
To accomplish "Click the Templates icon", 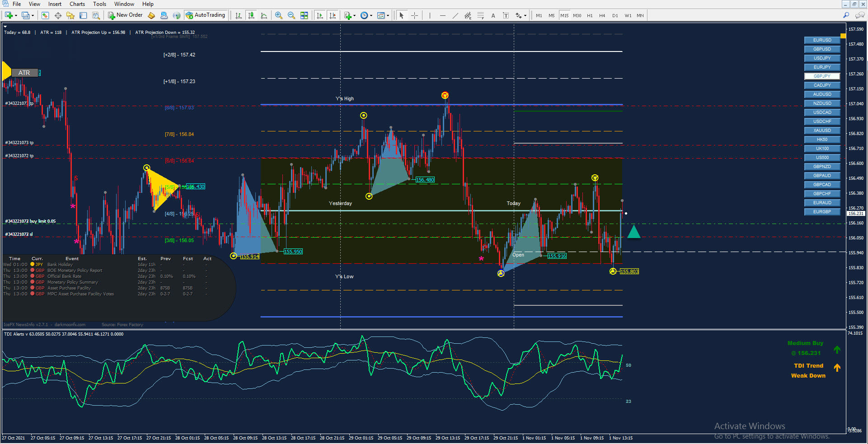I will 381,15.
